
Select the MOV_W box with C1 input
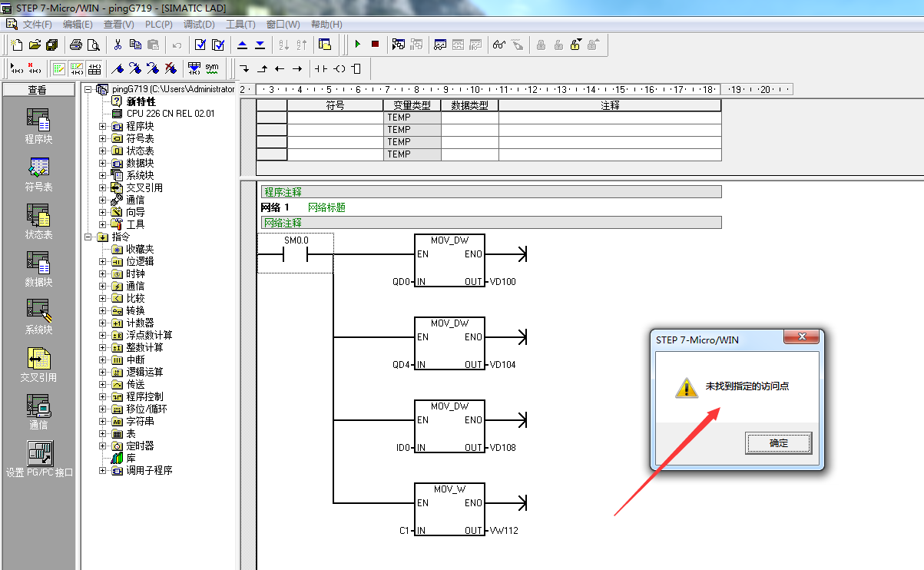click(449, 509)
